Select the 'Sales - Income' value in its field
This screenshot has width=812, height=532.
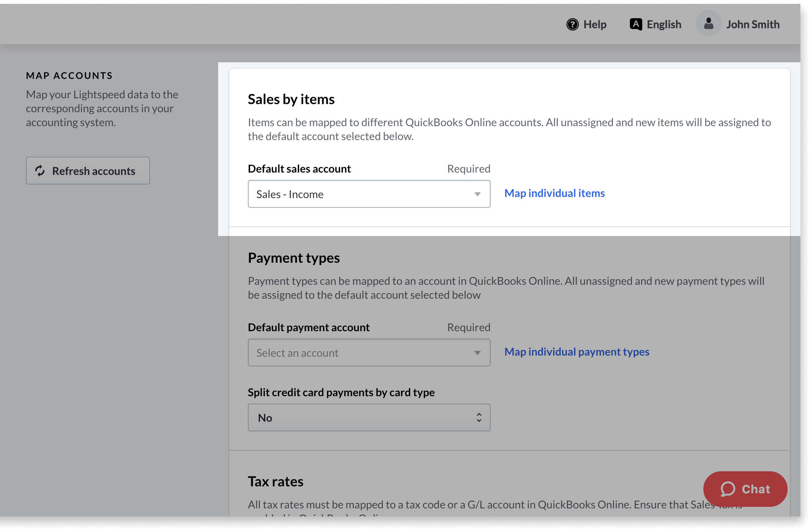(290, 194)
